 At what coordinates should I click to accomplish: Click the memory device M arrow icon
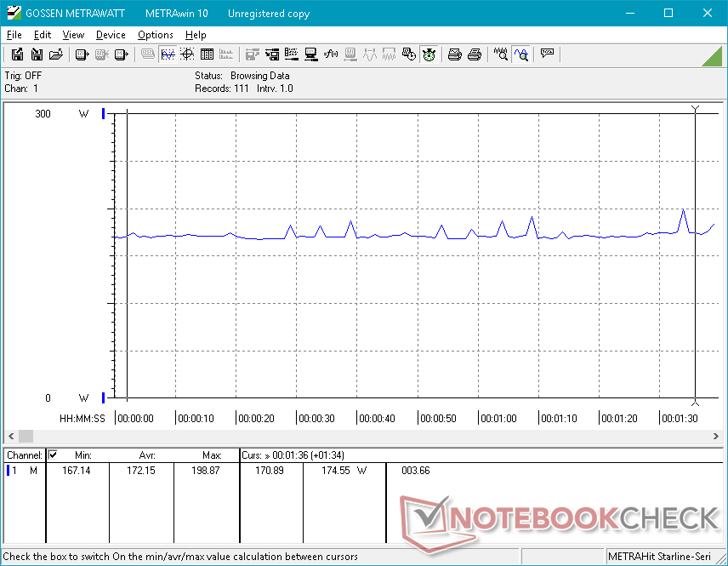pos(121,54)
